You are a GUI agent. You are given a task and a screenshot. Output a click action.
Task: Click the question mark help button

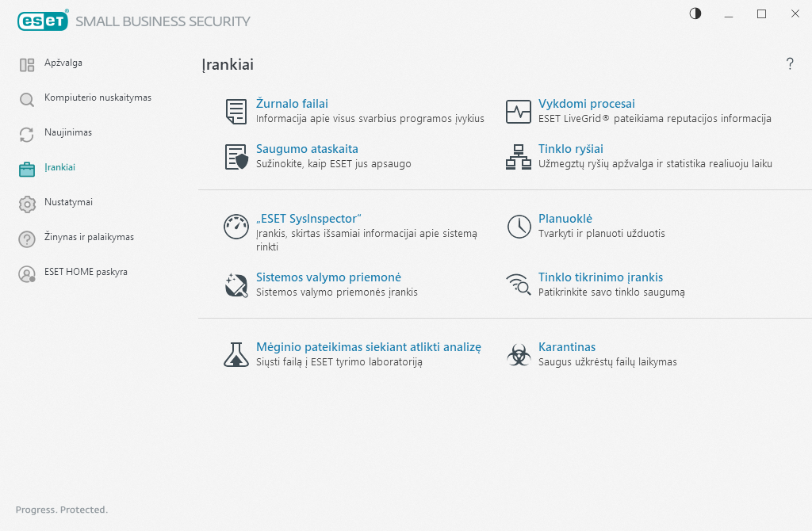(x=790, y=64)
